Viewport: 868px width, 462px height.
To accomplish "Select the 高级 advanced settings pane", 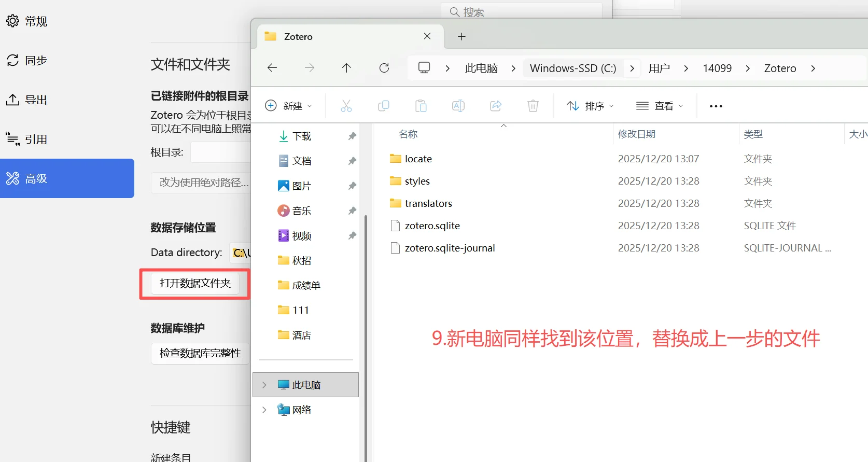I will (67, 178).
